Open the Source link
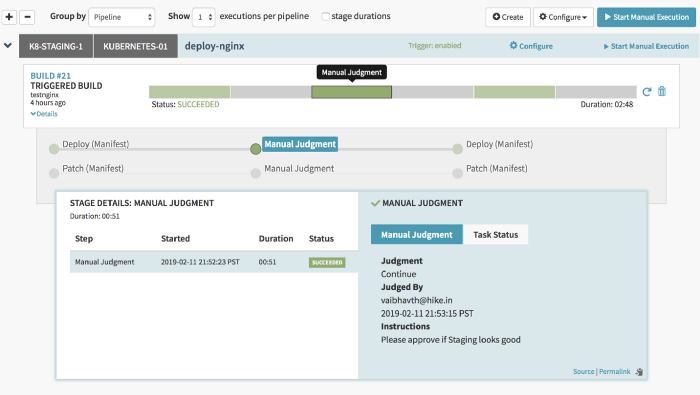 pyautogui.click(x=583, y=371)
